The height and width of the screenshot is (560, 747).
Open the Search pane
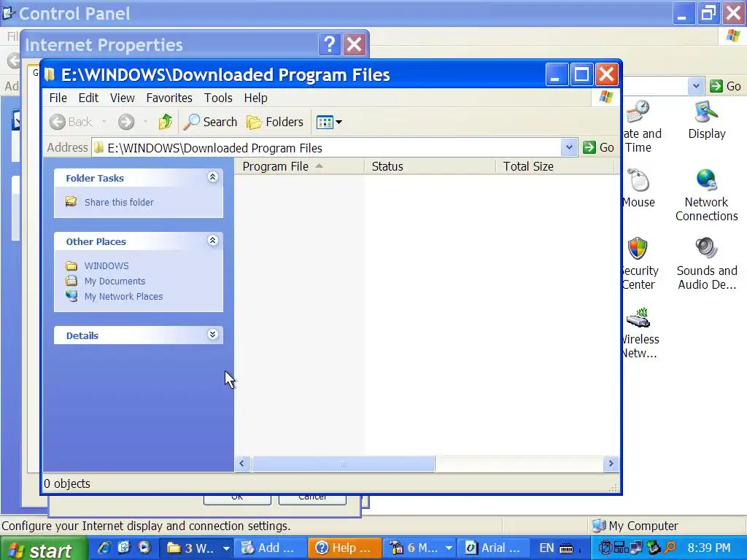[210, 122]
